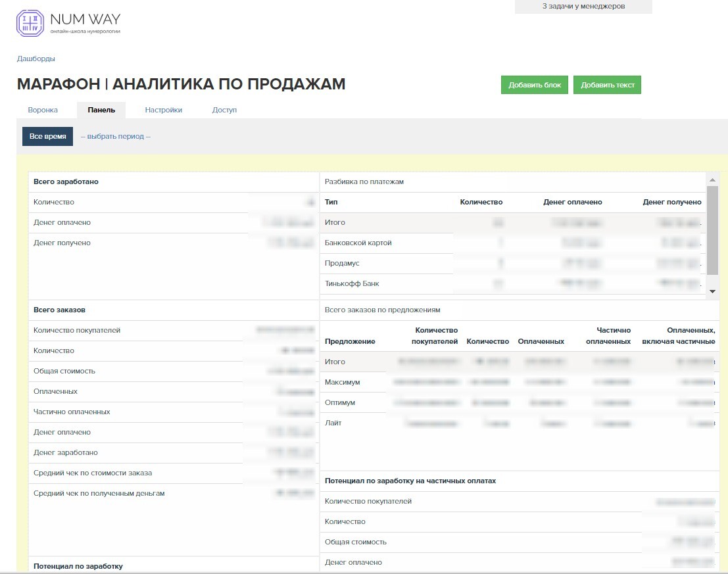This screenshot has height=574, width=728.
Task: Select the Оптимум offer row
Action: coord(341,403)
